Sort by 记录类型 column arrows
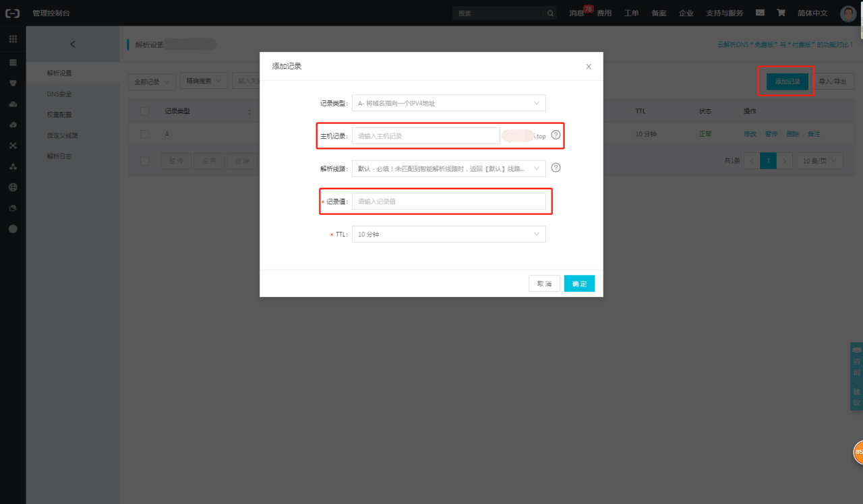This screenshot has width=863, height=504. tap(249, 111)
